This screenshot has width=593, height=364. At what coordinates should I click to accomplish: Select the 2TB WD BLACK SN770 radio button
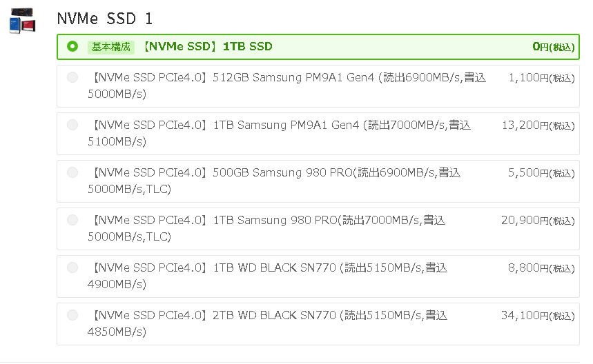tap(72, 315)
